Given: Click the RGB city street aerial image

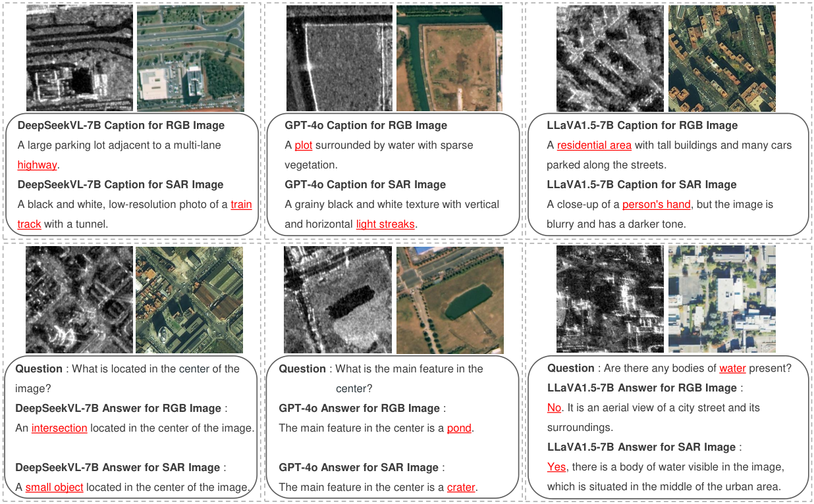Looking at the screenshot, I should 722,299.
